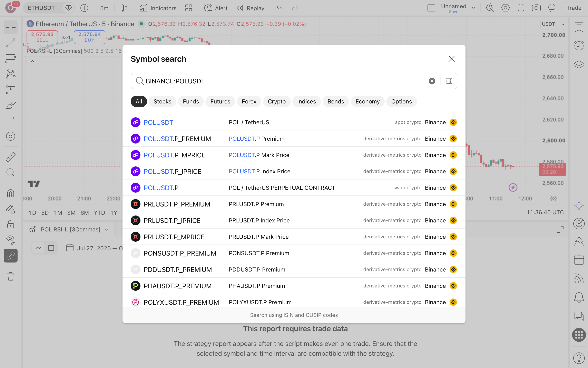Open the USDT currency dropdown
The width and height of the screenshot is (588, 368).
point(553,24)
